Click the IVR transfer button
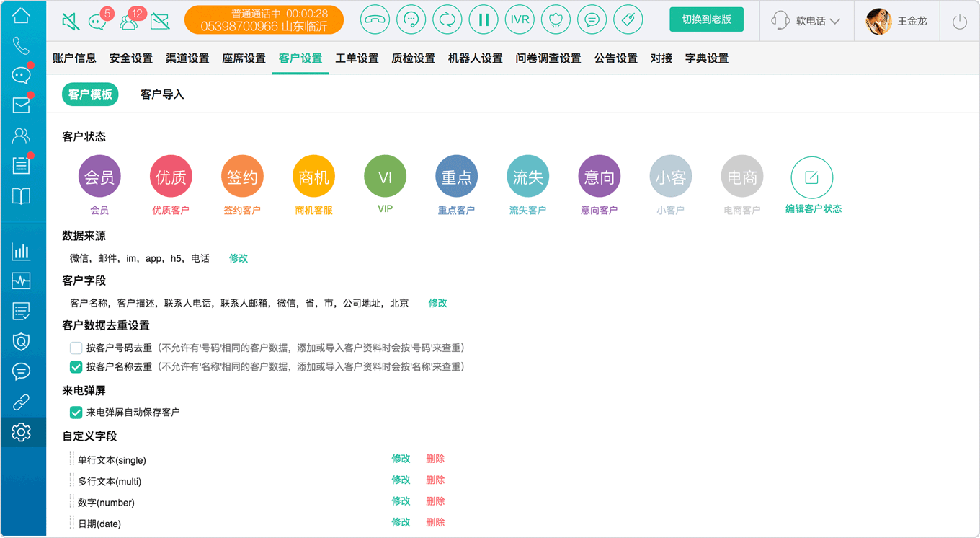Image resolution: width=980 pixels, height=538 pixels. (520, 20)
